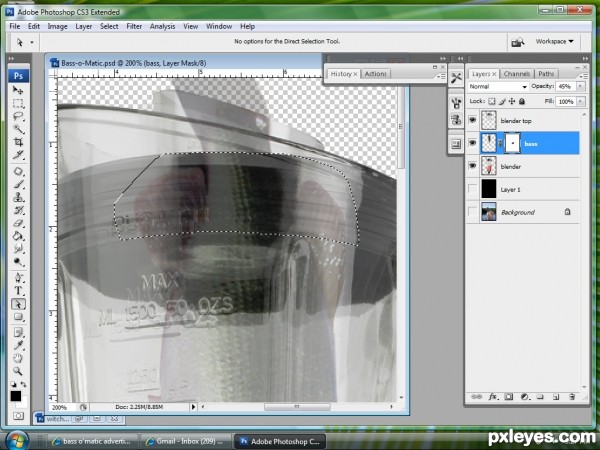Select the Paint Bucket tool
Viewport: 600px width, 450px height.
point(18,236)
